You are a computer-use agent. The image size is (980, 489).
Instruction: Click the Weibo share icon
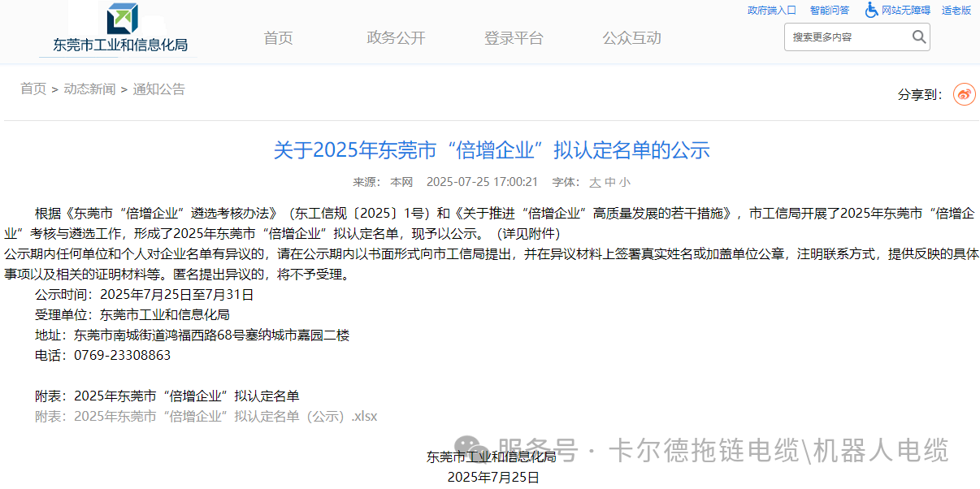[x=964, y=94]
